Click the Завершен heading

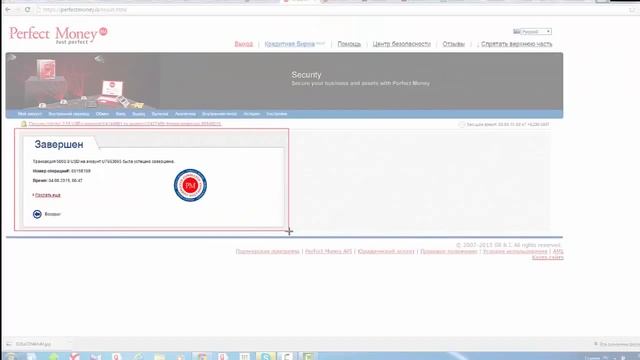(x=59, y=144)
